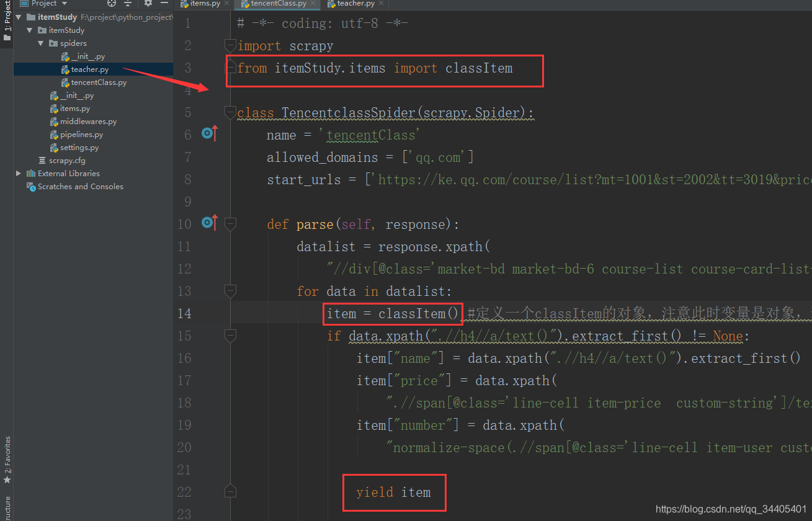Click the External Libraries label

click(69, 174)
